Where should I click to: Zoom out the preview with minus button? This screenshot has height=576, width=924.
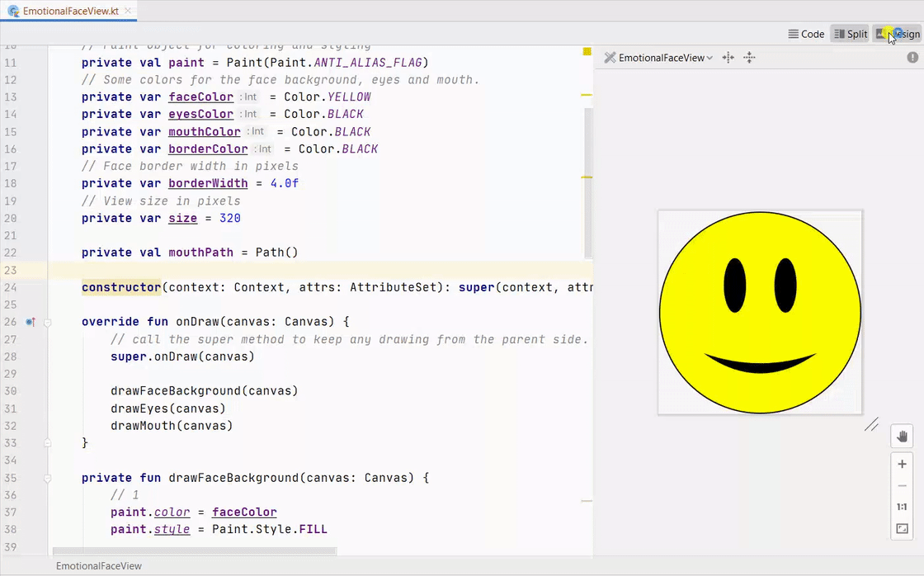[902, 486]
